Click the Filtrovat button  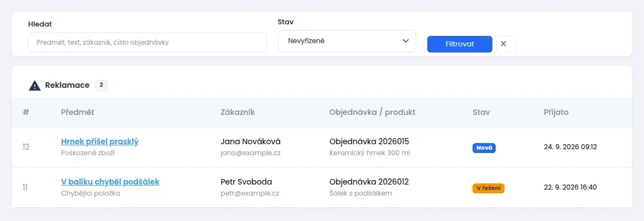(x=460, y=44)
